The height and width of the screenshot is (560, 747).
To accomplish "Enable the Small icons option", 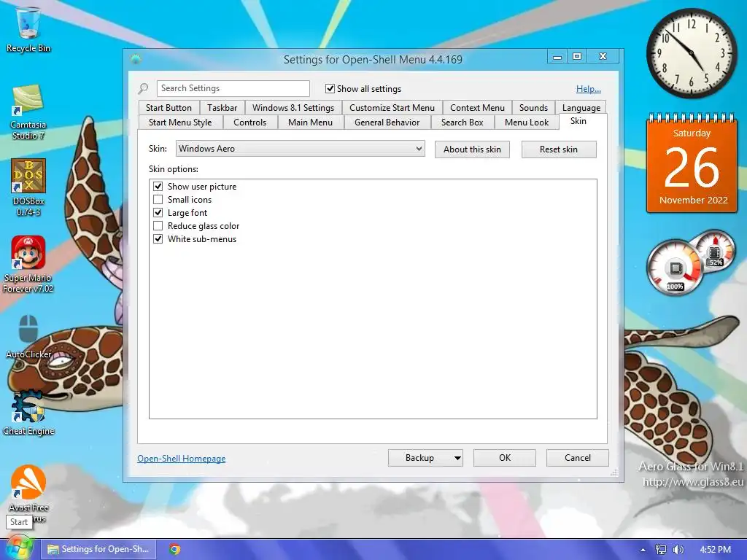I will click(x=158, y=200).
